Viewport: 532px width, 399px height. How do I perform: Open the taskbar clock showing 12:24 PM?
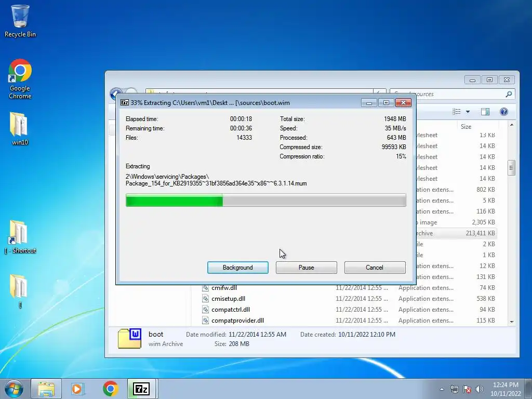pos(506,389)
